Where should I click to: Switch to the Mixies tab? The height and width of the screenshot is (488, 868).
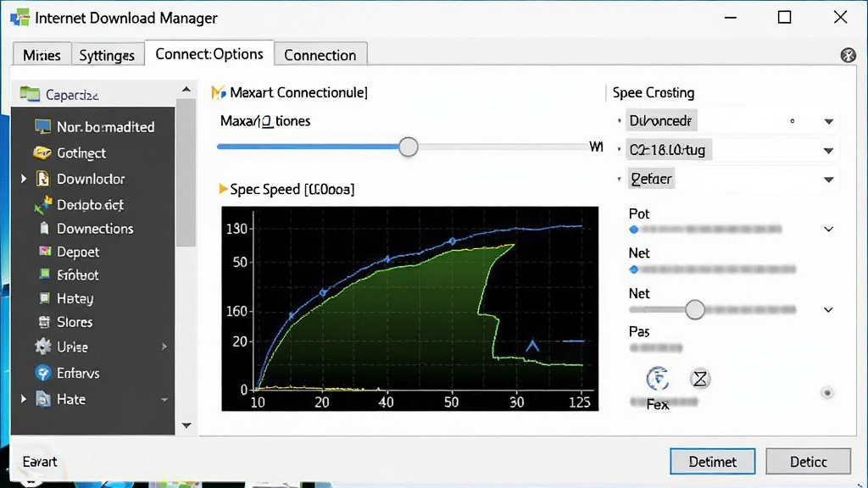tap(42, 55)
